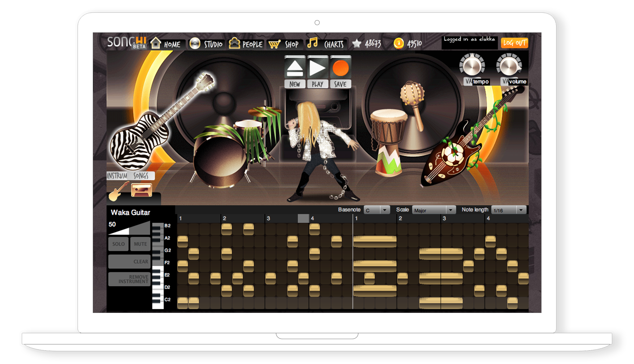Click the piano keyboard strip
Viewport: 634px width, 364px height.
tap(158, 266)
